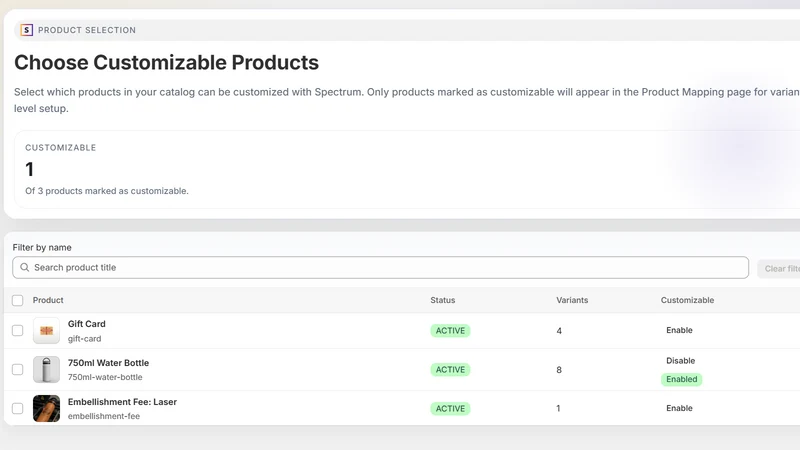Click variants count 1 for Embellishment Fee

(x=558, y=408)
